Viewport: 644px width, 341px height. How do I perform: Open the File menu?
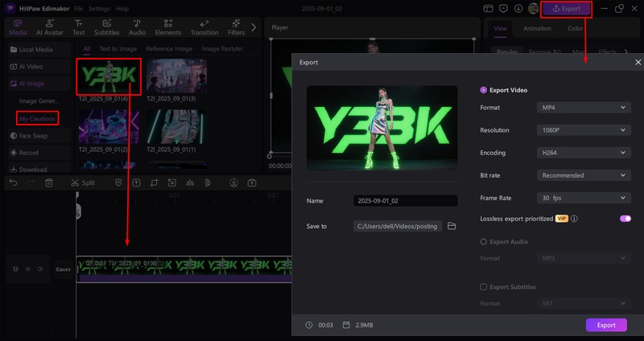click(x=78, y=9)
